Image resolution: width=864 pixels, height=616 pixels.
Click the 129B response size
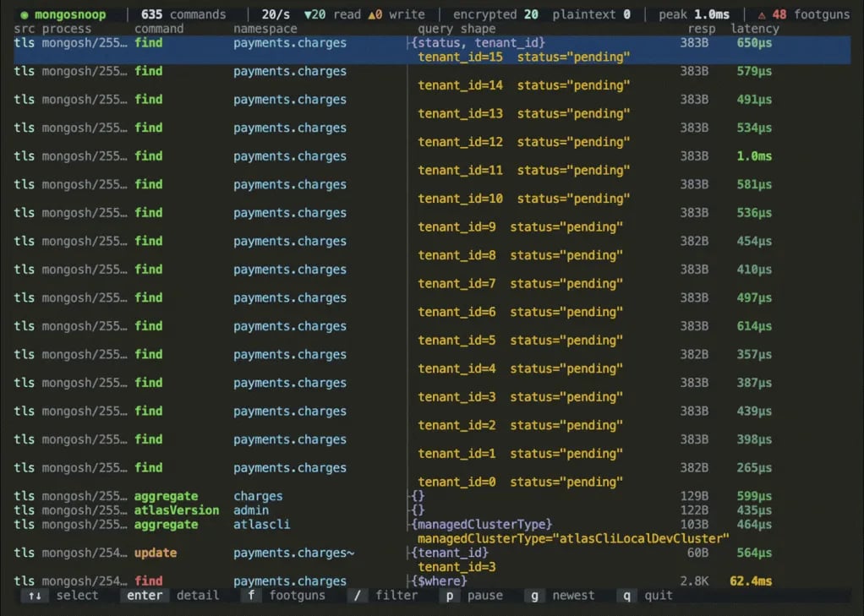(694, 496)
